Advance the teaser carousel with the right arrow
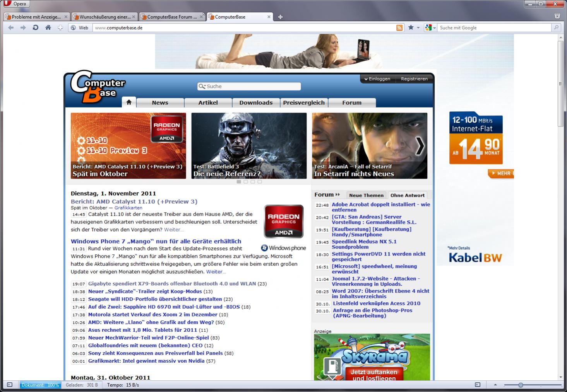 [x=420, y=146]
